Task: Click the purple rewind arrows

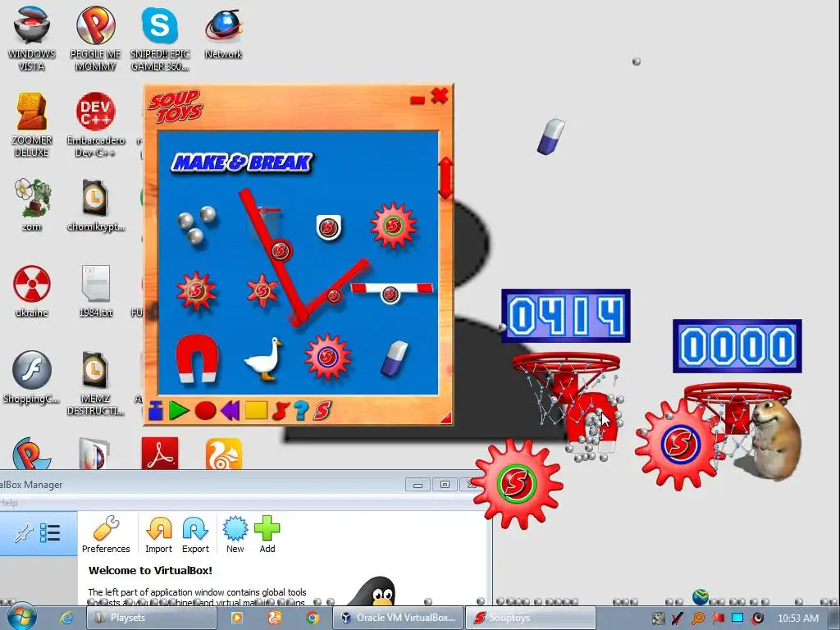Action: click(x=231, y=411)
